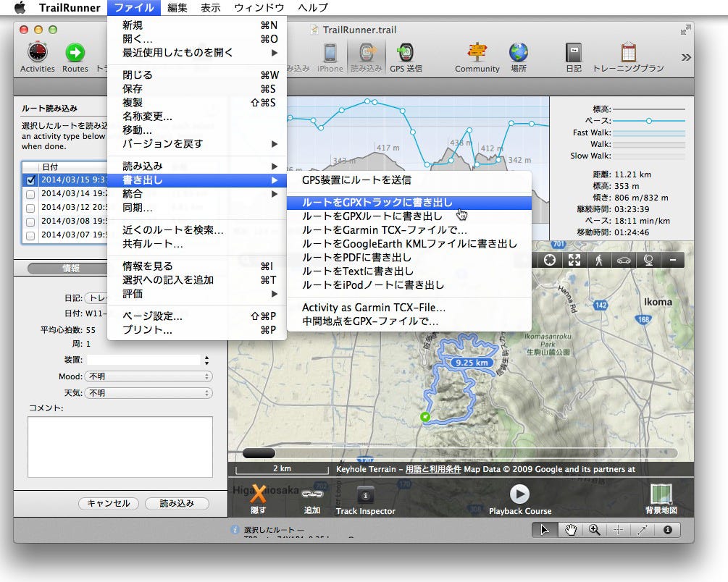Click the info tool in the bottom bar

coord(668,530)
